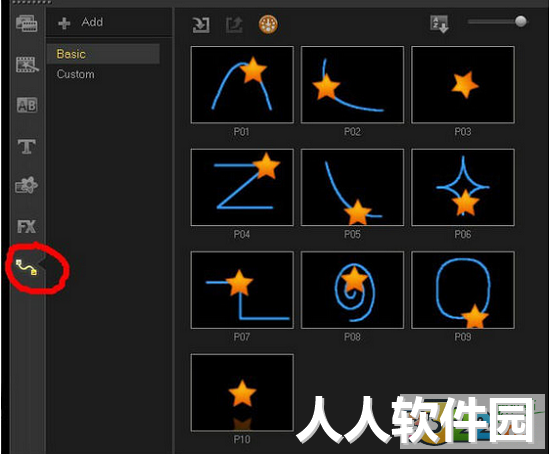Open the Graphic library icon
This screenshot has height=454, width=550.
26,185
